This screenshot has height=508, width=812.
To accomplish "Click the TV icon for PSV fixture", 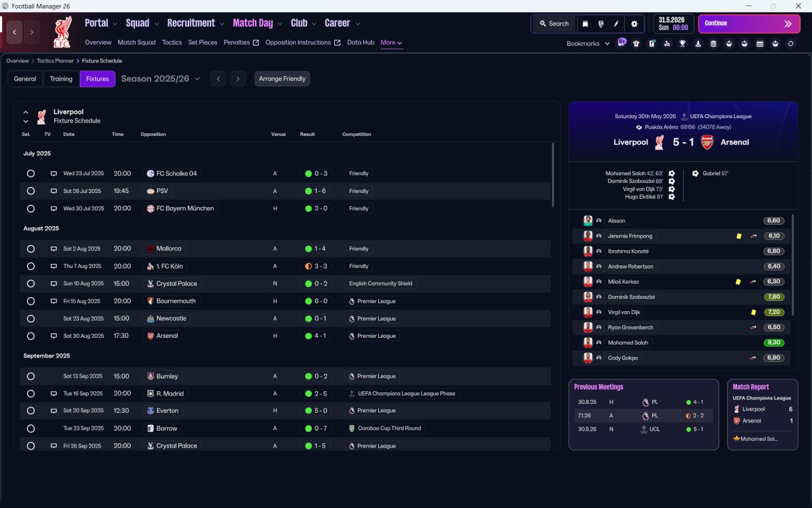I will (54, 191).
